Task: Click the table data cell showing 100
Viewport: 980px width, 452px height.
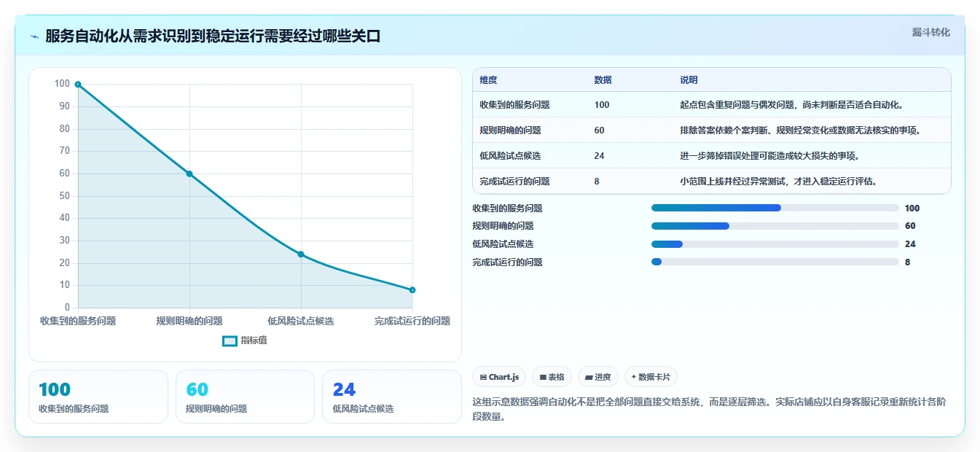Action: 602,105
